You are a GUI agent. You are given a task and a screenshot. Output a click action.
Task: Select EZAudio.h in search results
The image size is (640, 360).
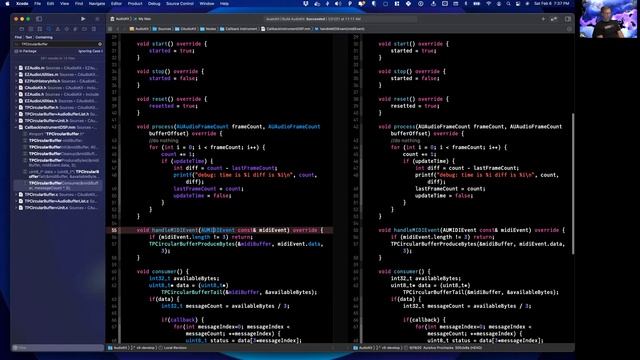[x=59, y=94]
